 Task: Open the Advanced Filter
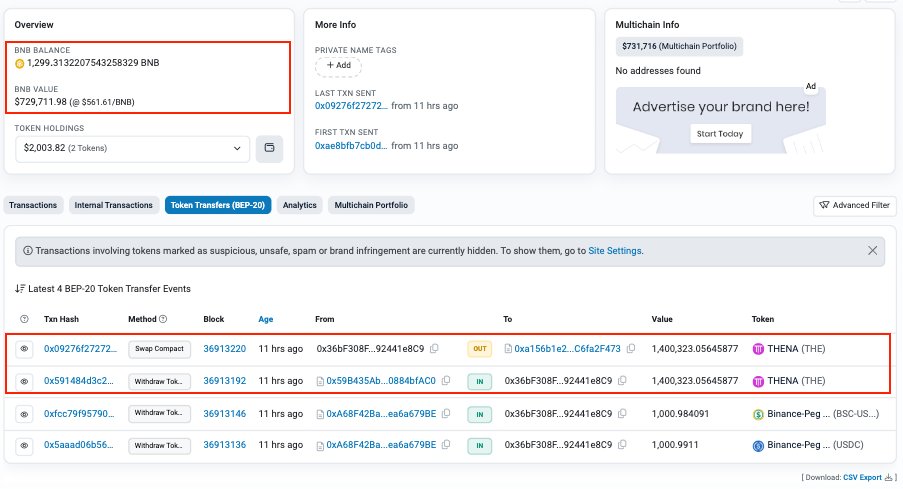coord(855,205)
